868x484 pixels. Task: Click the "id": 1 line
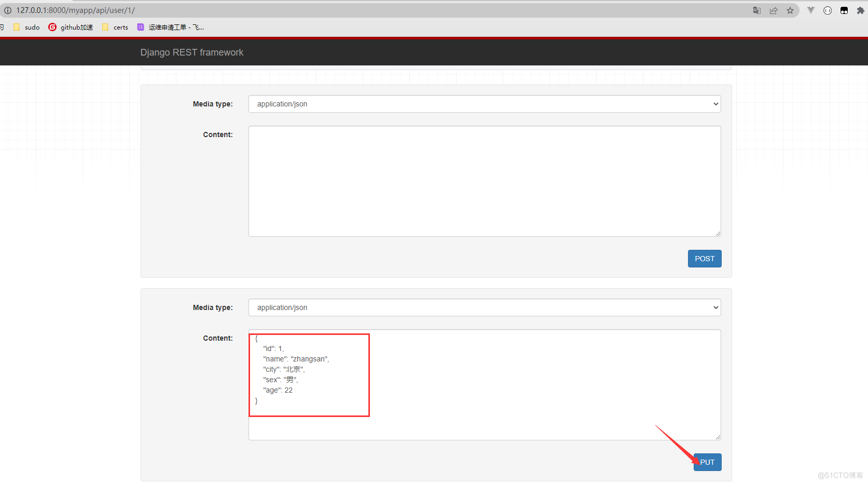pos(274,348)
